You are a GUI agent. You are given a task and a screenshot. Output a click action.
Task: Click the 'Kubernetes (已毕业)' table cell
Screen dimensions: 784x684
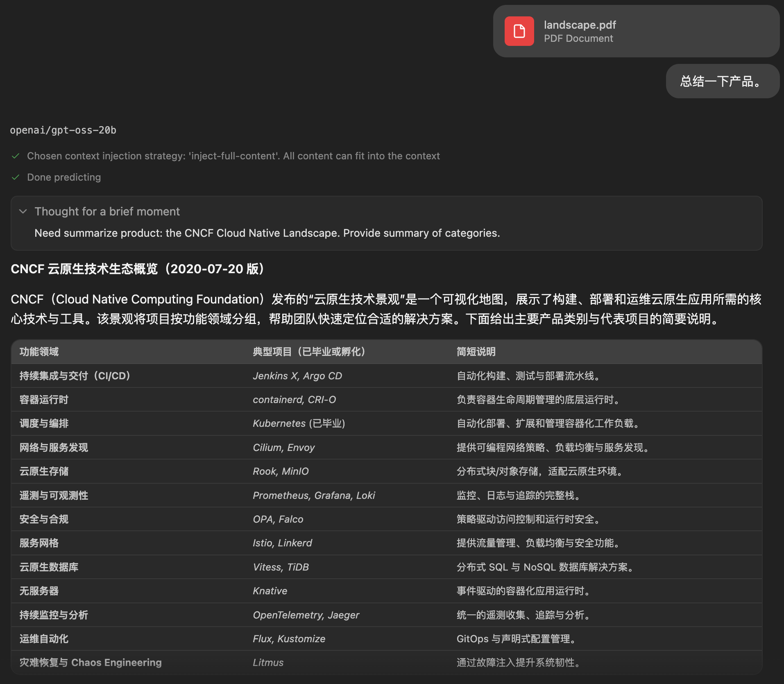coord(299,424)
